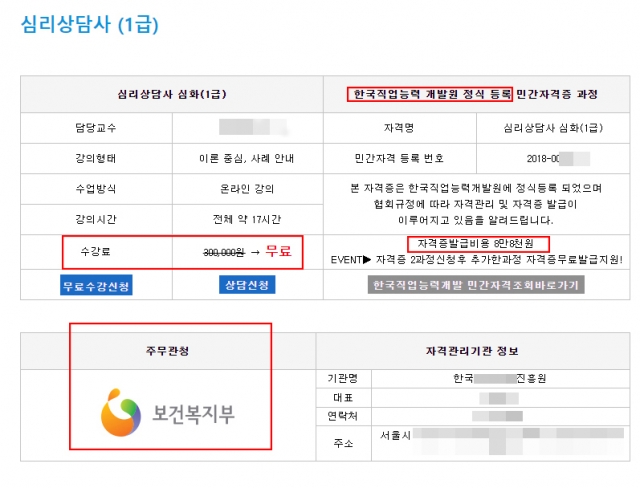The width and height of the screenshot is (640, 488).
Task: Click the 수강료 label cell
Action: [x=96, y=251]
